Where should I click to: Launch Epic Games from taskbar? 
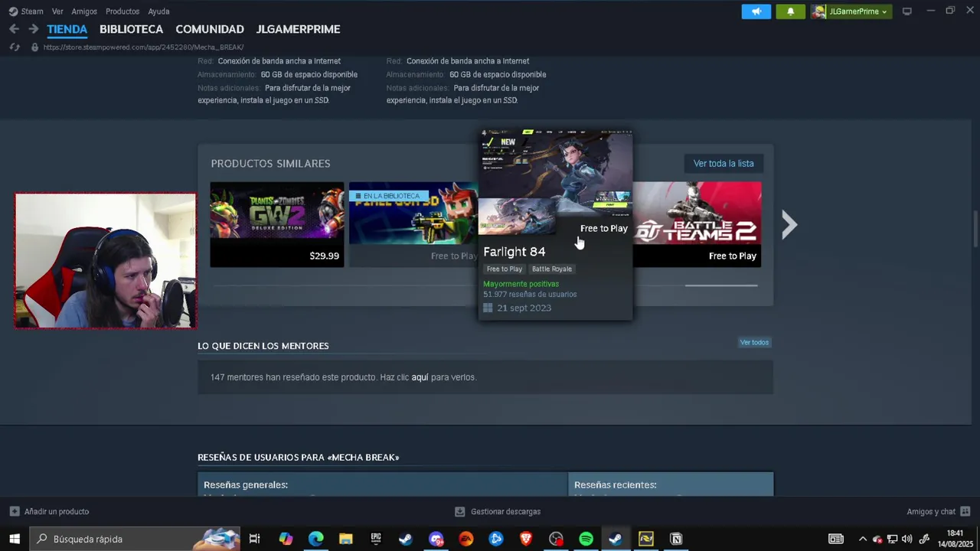coord(376,539)
